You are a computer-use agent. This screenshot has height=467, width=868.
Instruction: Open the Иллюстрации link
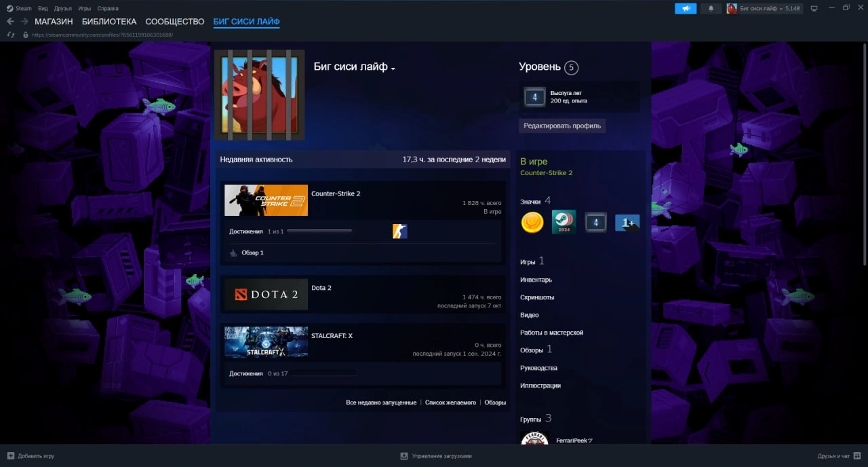540,386
